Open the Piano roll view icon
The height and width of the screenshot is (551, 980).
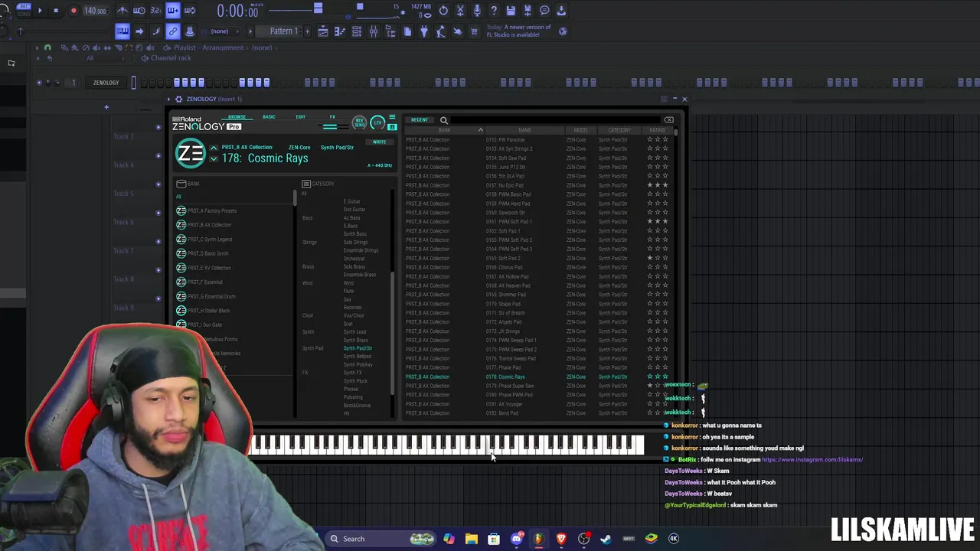pyautogui.click(x=340, y=31)
